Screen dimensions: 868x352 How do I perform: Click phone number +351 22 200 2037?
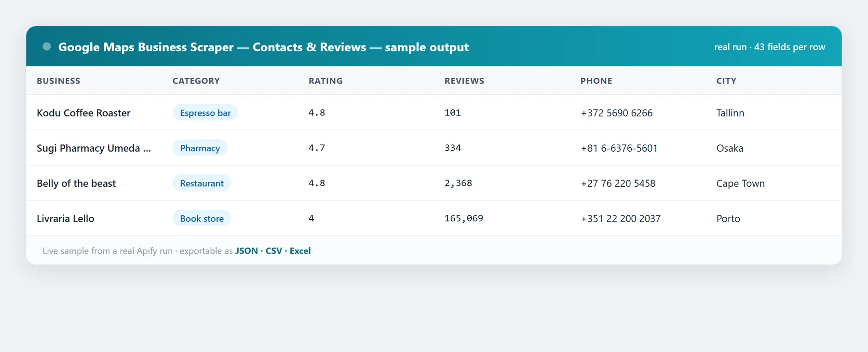pyautogui.click(x=621, y=219)
